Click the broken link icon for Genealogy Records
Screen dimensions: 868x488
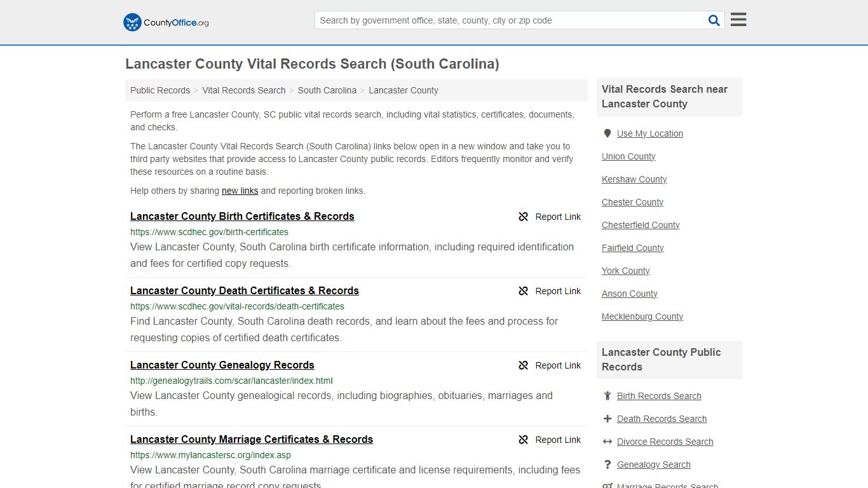pyautogui.click(x=524, y=365)
